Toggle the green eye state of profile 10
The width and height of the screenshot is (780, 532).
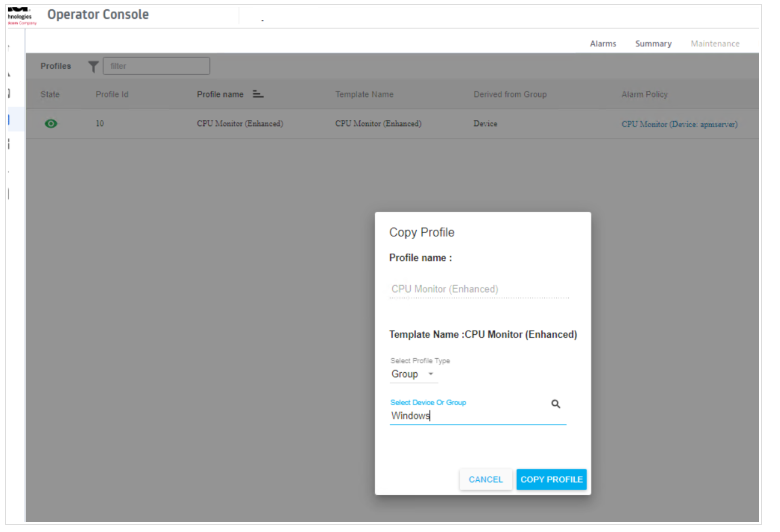[x=51, y=124]
